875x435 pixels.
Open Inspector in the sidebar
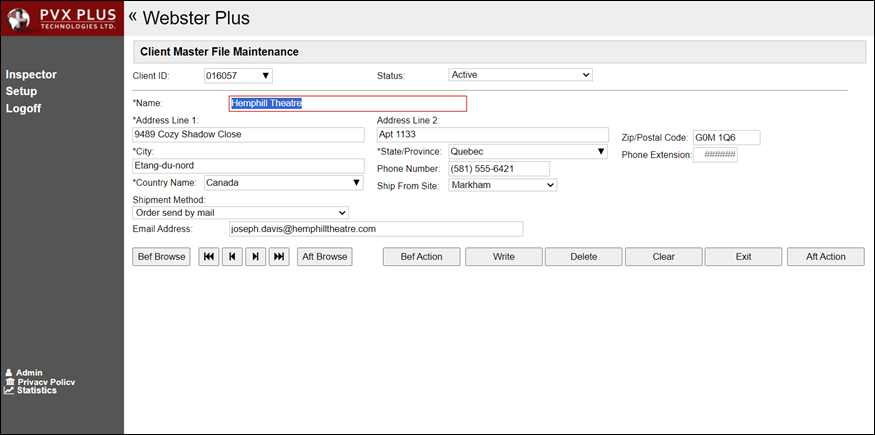tap(31, 75)
